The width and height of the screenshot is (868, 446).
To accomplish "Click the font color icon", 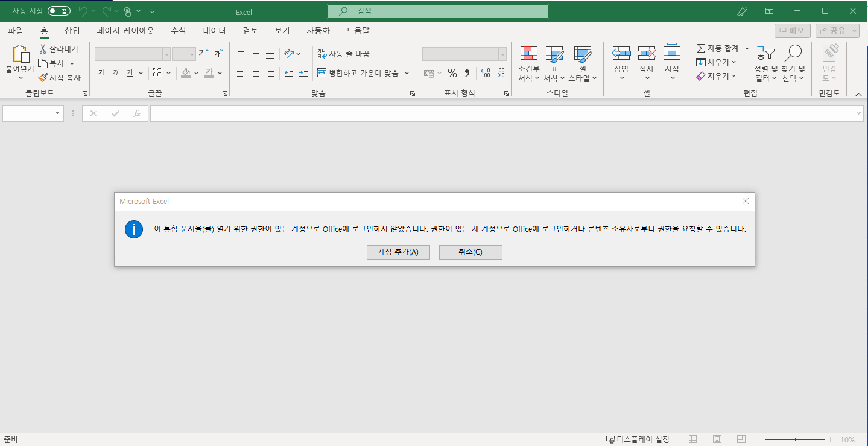I will (x=209, y=73).
